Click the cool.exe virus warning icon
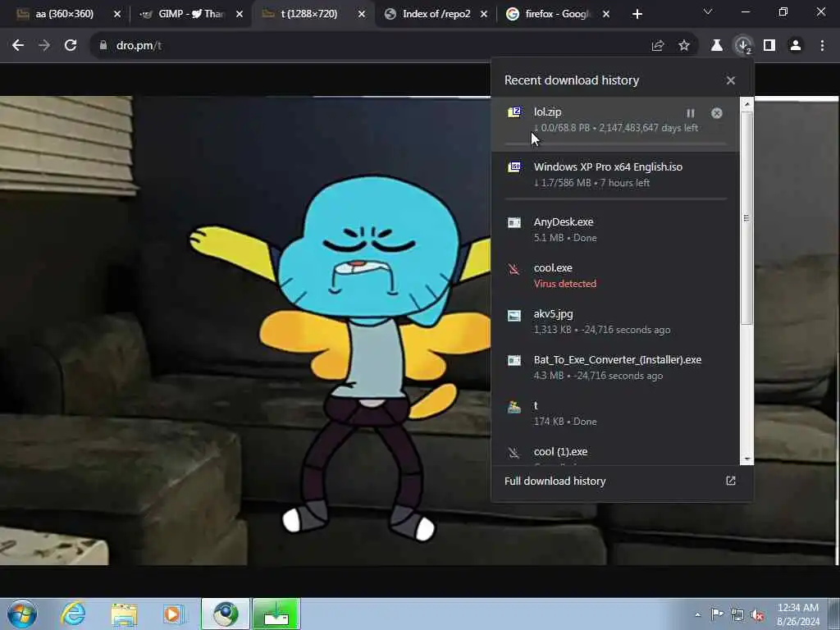840x630 pixels. [x=514, y=268]
